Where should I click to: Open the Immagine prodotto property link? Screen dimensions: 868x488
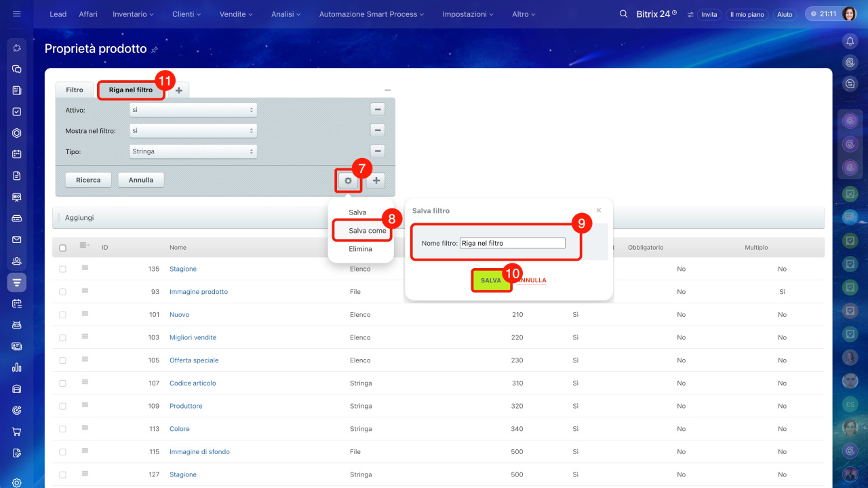199,292
